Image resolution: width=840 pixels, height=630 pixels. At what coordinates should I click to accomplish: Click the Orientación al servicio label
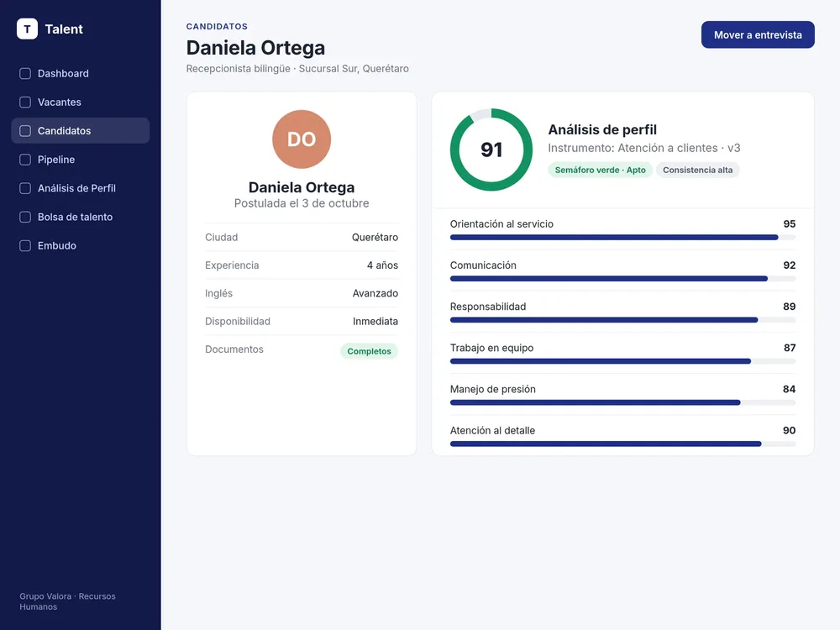click(x=501, y=224)
